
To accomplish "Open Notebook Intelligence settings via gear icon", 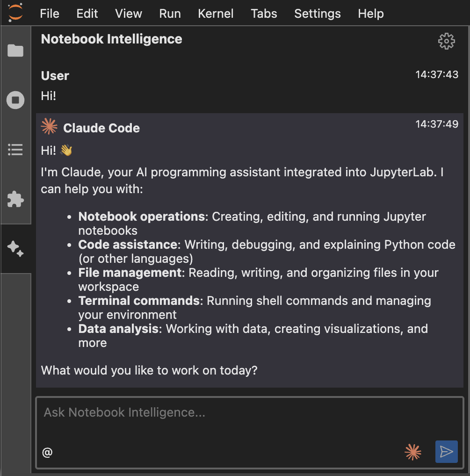I will [446, 41].
